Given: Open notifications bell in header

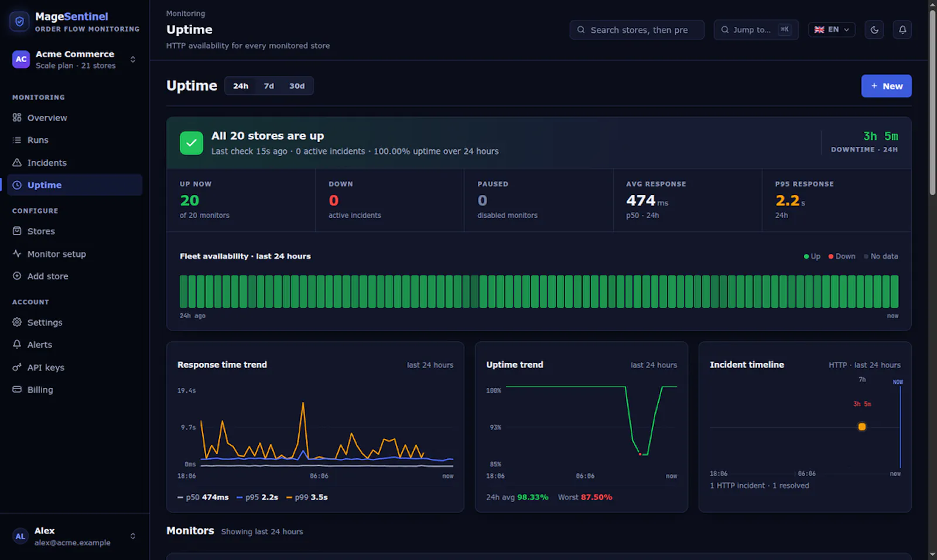Looking at the screenshot, I should coord(902,30).
